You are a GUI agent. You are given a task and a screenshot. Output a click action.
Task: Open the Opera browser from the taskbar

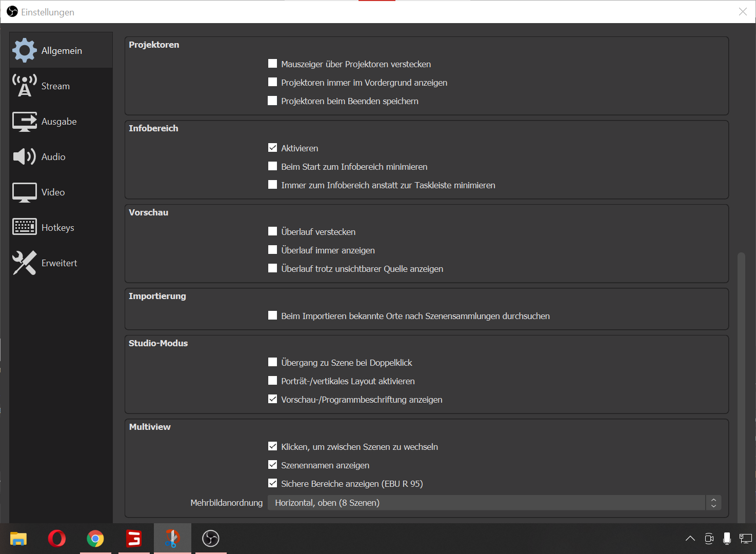[x=56, y=538]
